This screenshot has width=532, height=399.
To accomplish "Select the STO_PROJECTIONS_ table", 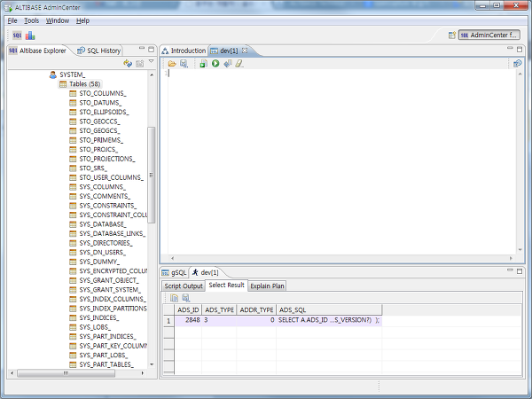I will [x=103, y=159].
